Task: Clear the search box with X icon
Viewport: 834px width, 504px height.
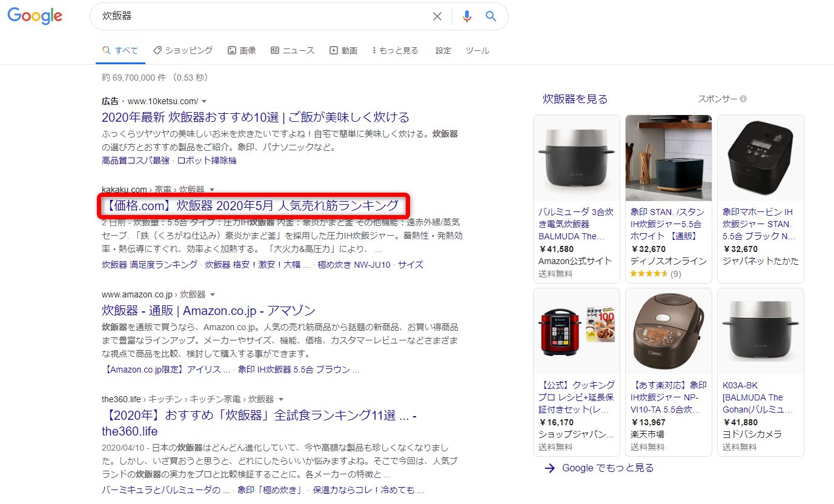Action: 437,16
